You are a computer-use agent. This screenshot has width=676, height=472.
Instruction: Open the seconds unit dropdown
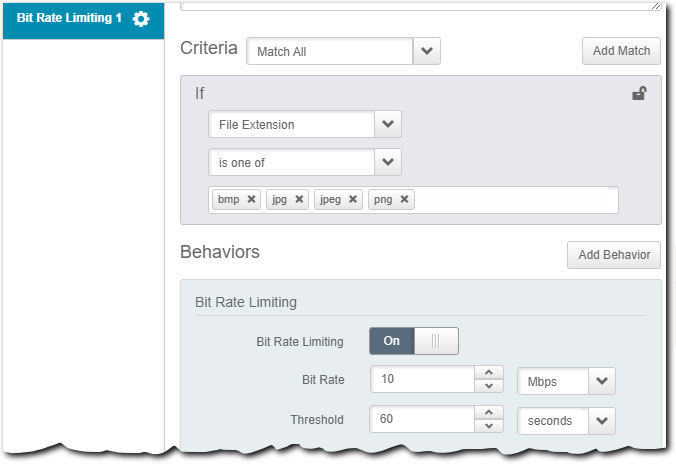[601, 421]
